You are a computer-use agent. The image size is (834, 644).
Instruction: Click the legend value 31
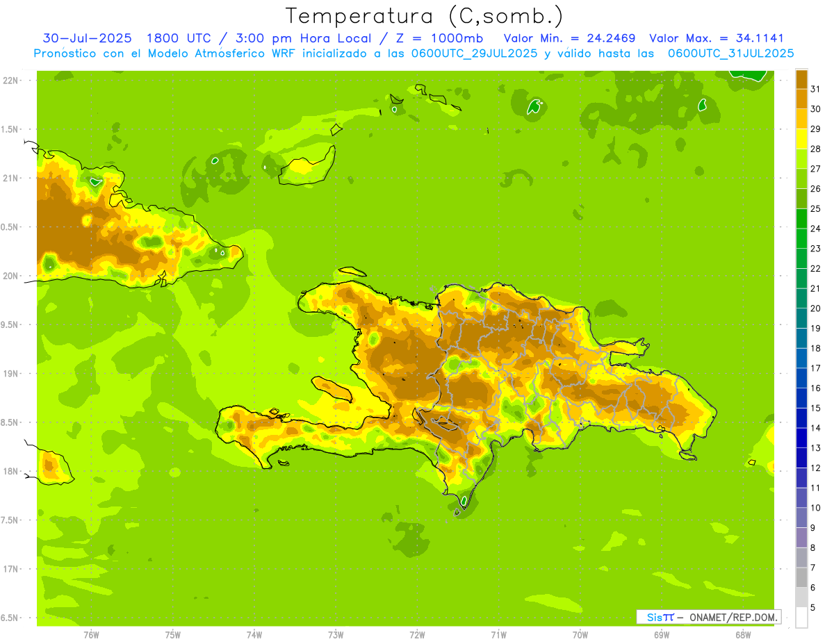(815, 89)
